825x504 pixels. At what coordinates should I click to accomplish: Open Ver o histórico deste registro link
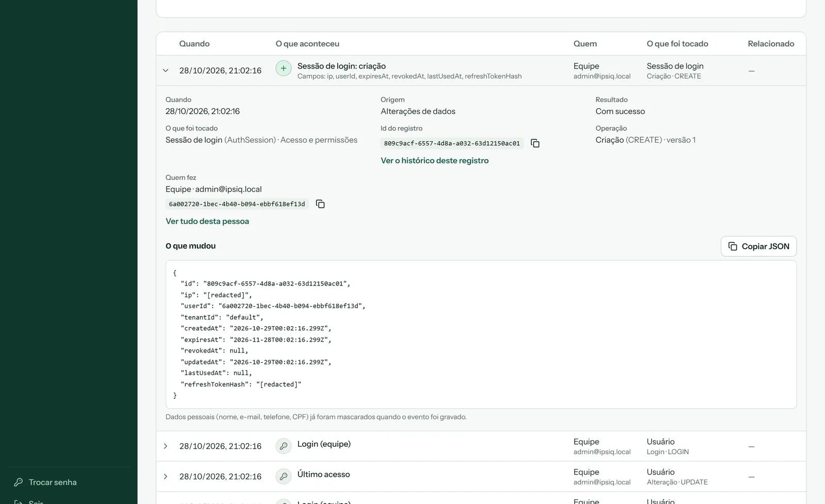(435, 161)
